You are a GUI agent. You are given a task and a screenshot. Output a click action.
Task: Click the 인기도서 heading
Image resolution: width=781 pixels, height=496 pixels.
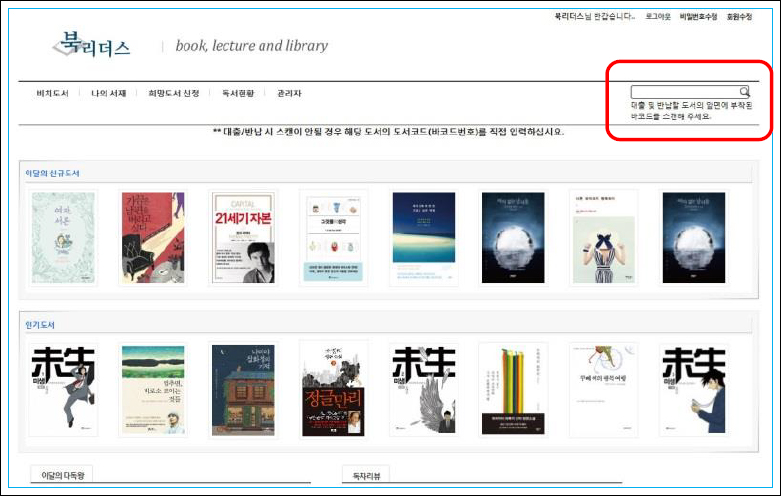(40, 325)
